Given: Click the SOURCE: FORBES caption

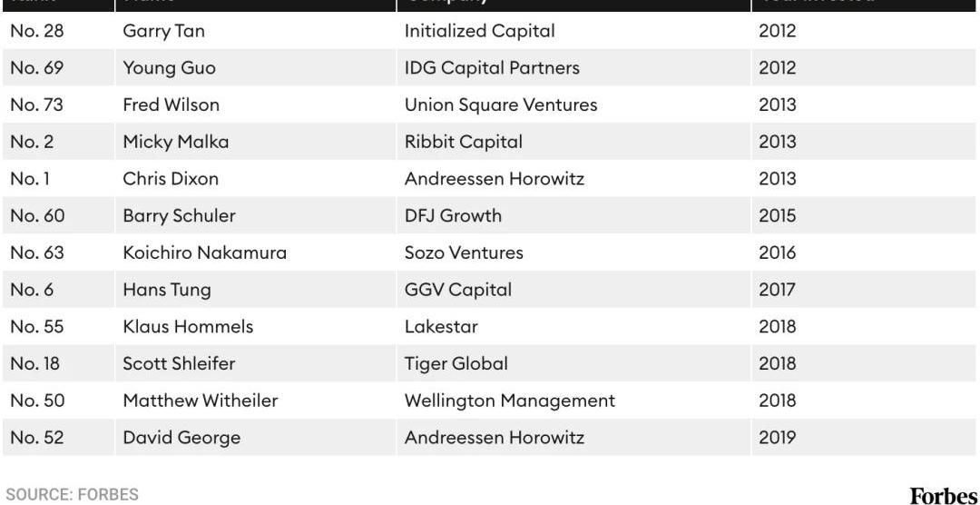Looking at the screenshot, I should (x=72, y=494).
